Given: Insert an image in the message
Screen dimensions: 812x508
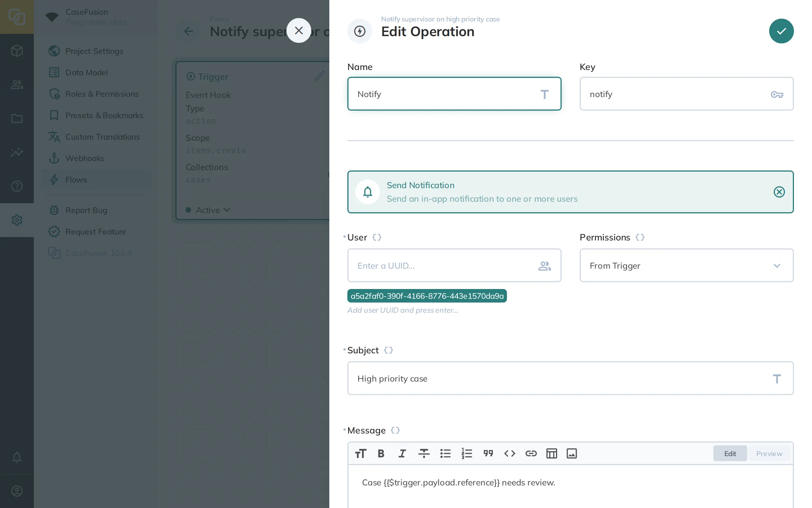Looking at the screenshot, I should [x=572, y=453].
